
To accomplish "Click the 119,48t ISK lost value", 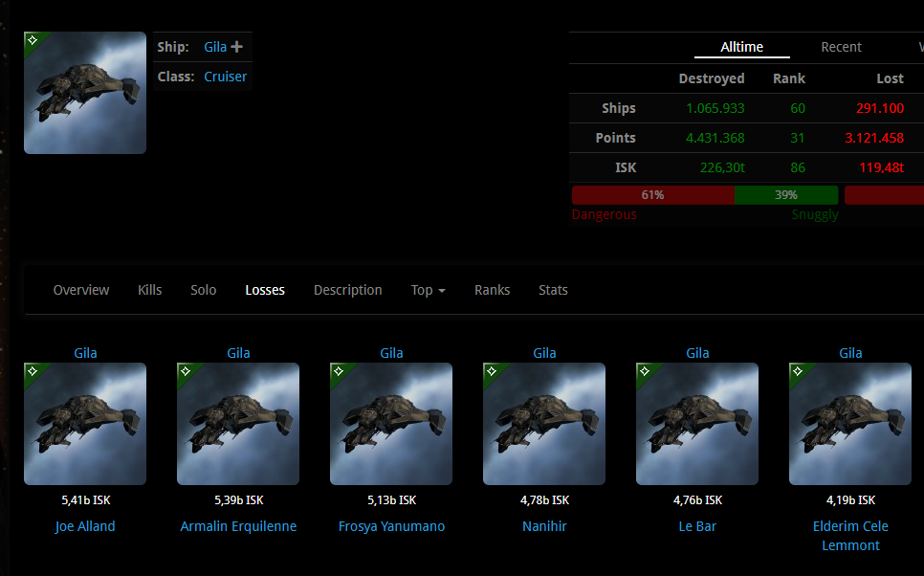I will [x=881, y=168].
